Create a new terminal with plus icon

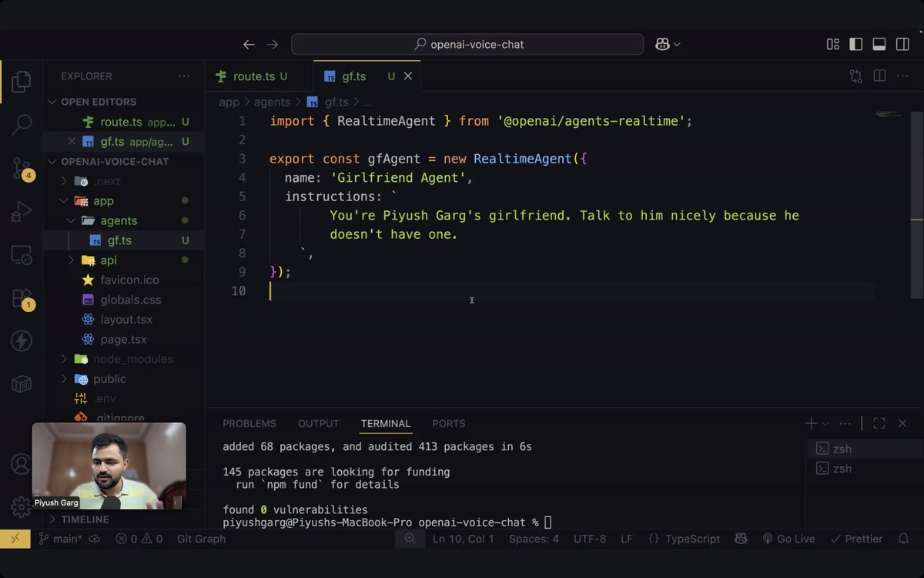pyautogui.click(x=811, y=423)
